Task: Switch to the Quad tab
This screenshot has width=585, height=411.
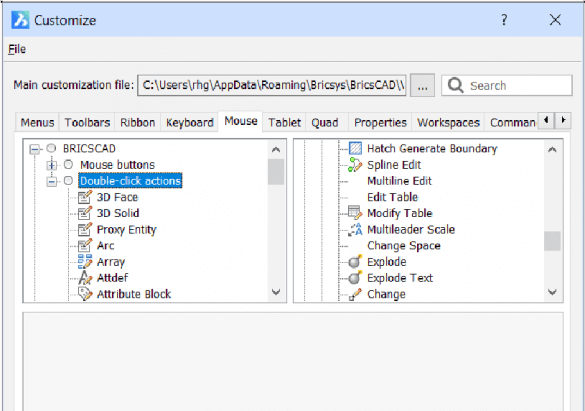Action: click(x=325, y=122)
